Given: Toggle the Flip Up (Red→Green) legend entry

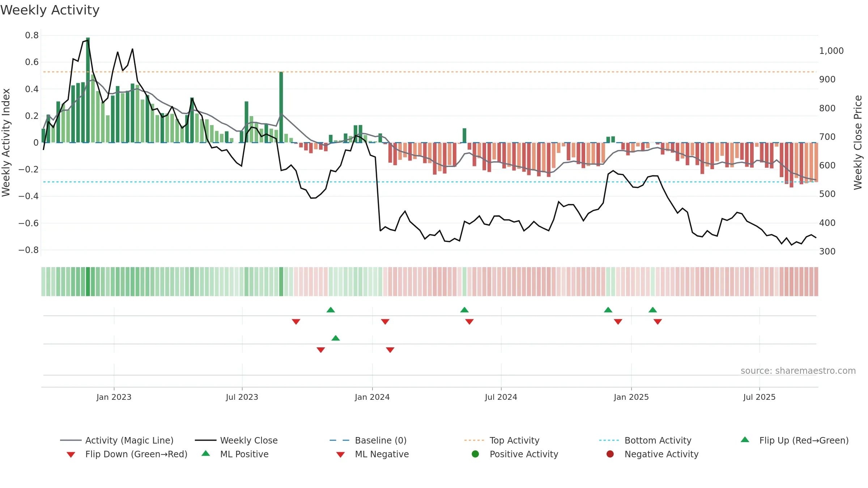Looking at the screenshot, I should point(795,440).
